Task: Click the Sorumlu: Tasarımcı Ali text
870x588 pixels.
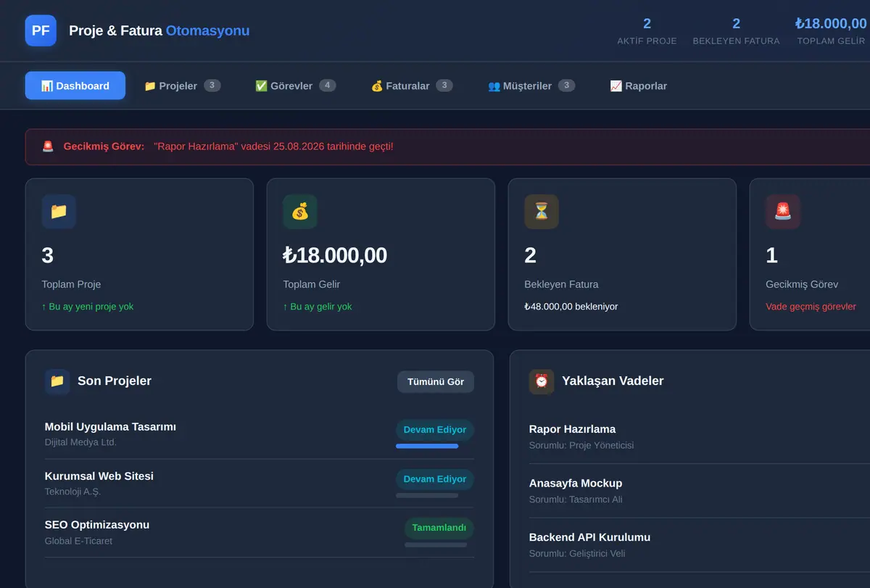Action: pyautogui.click(x=576, y=500)
